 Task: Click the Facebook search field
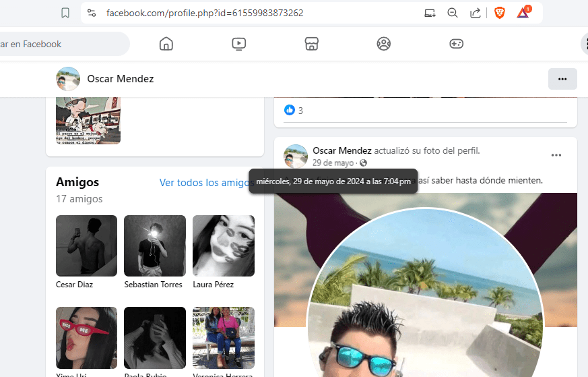pyautogui.click(x=61, y=44)
